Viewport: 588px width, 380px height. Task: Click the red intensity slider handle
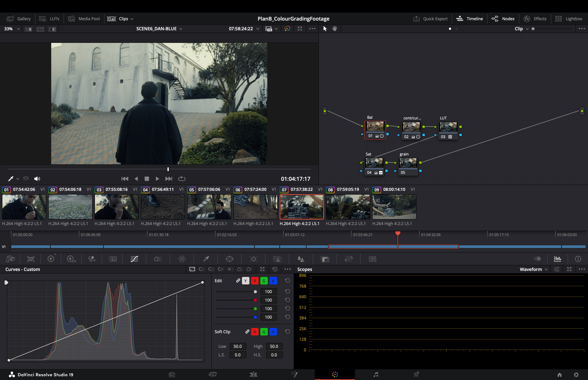pos(255,300)
